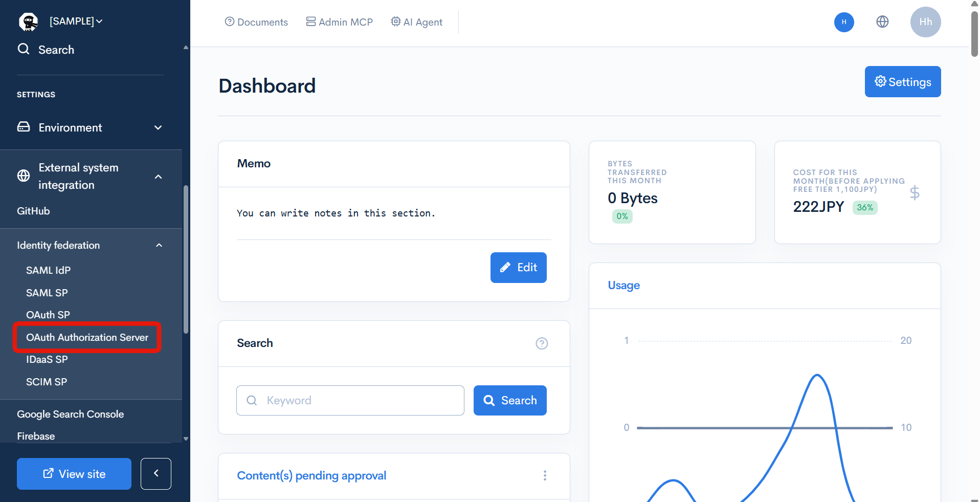The image size is (980, 502).
Task: Click the 0 Bytes transferred value
Action: (x=633, y=198)
